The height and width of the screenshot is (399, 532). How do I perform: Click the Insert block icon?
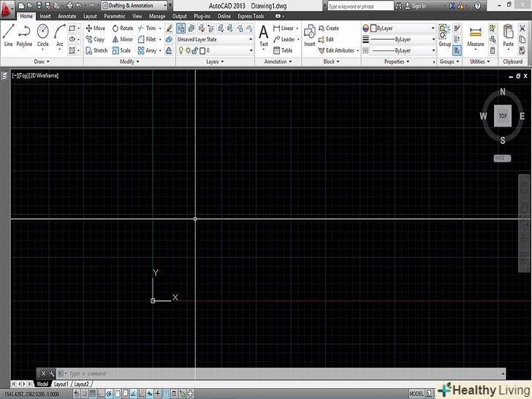point(310,34)
